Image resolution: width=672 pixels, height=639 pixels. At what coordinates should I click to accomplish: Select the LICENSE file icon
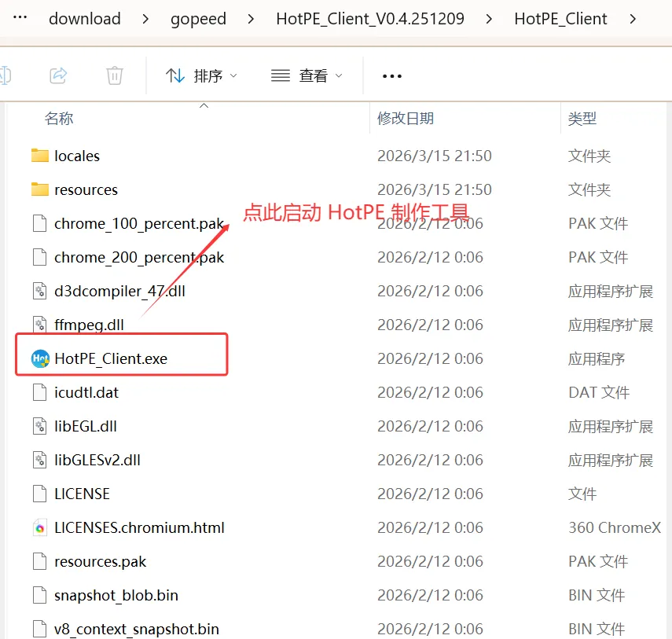pos(40,494)
